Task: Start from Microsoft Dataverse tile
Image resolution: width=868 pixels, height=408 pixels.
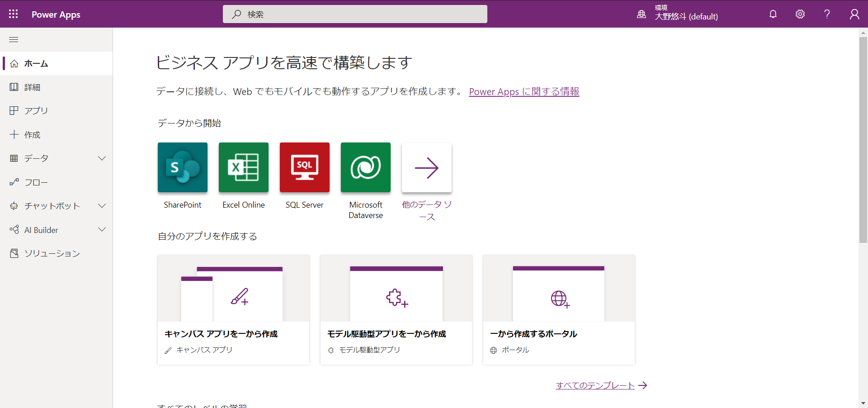Action: (x=366, y=167)
